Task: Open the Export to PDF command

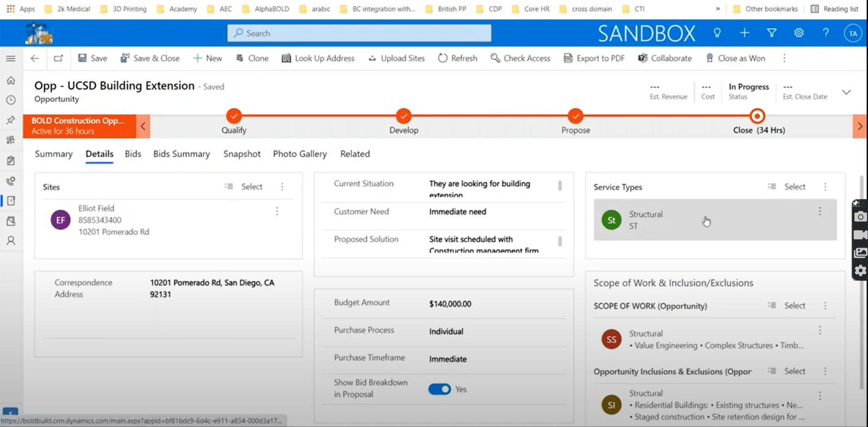Action: (x=594, y=58)
